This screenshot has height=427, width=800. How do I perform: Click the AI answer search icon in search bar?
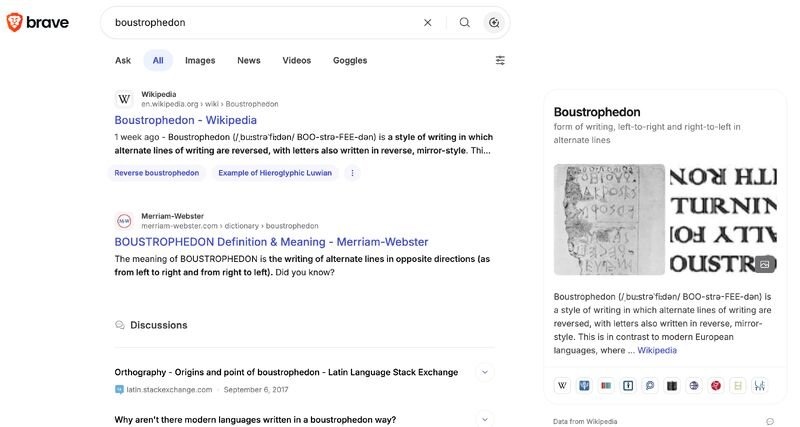pos(494,22)
